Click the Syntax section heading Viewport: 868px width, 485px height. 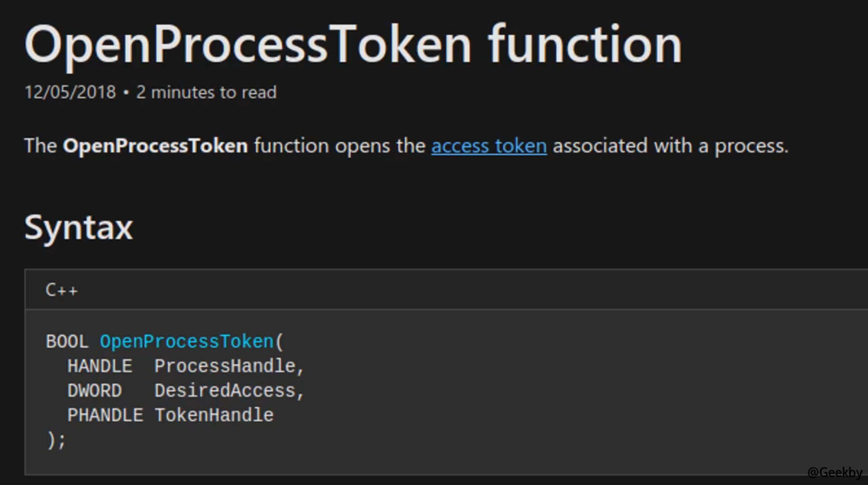click(x=78, y=228)
